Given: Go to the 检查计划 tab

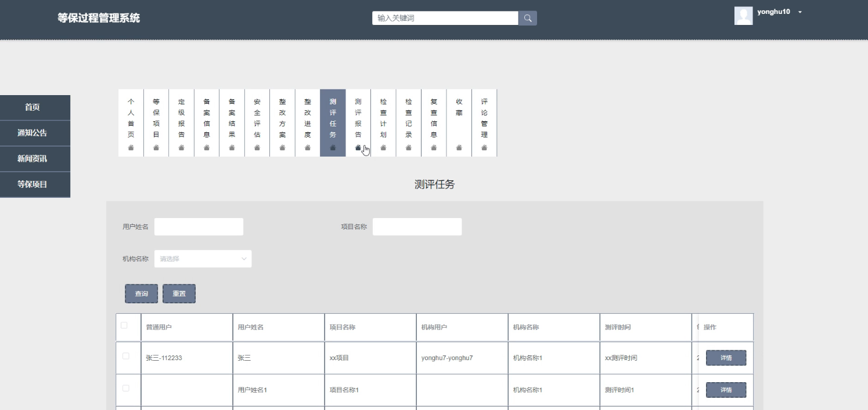Looking at the screenshot, I should [383, 123].
